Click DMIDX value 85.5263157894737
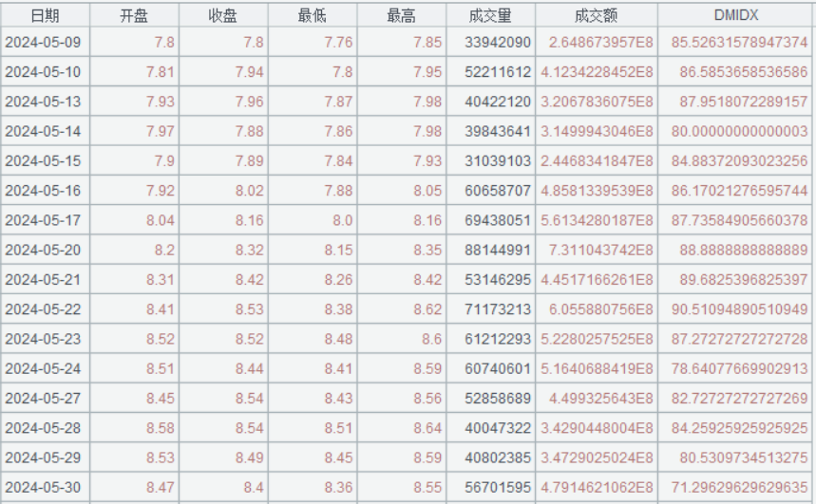This screenshot has width=816, height=504. pos(739,42)
